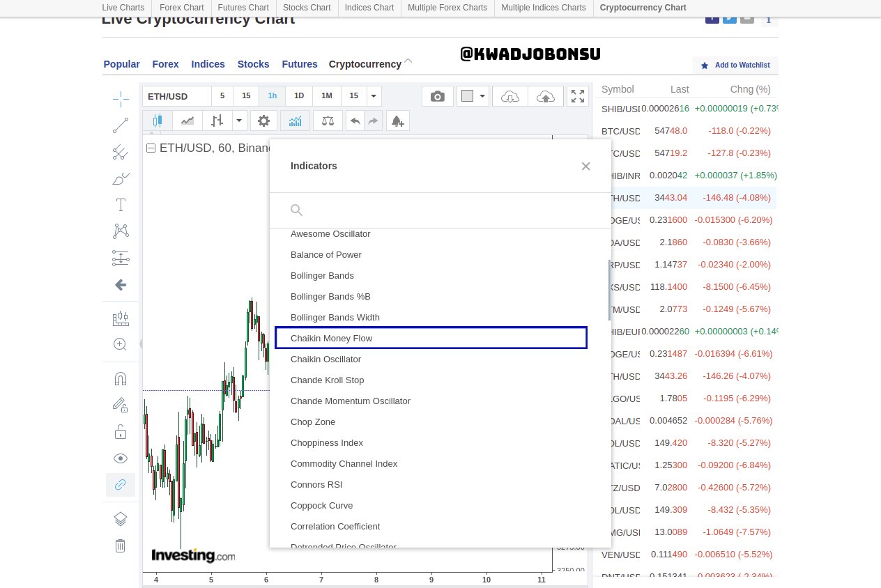Toggle magnet mode in sidebar

121,378
